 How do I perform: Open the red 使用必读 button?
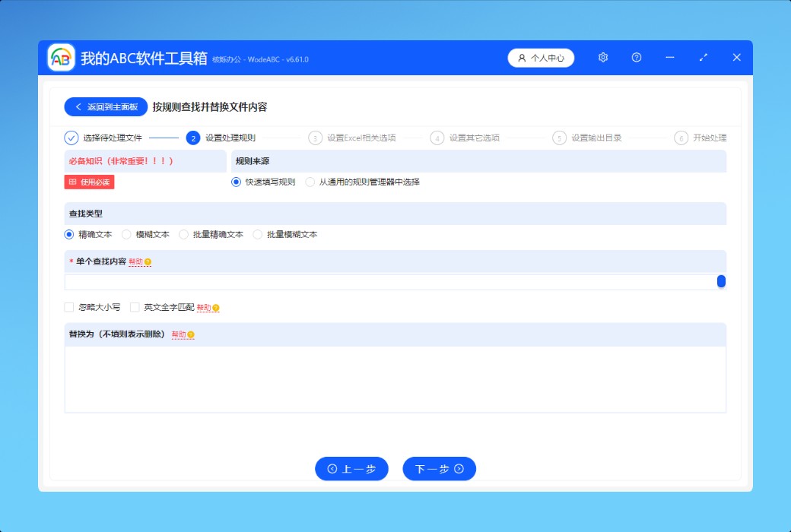click(90, 182)
